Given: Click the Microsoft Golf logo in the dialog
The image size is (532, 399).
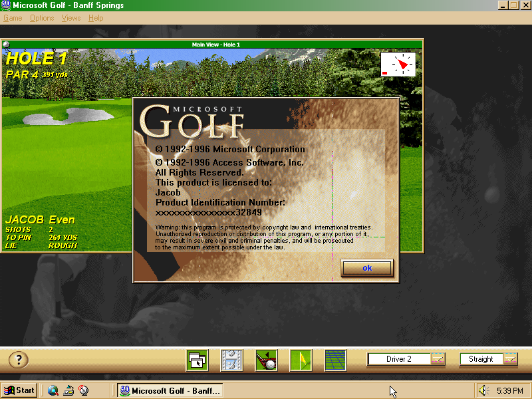Looking at the screenshot, I should click(192, 121).
